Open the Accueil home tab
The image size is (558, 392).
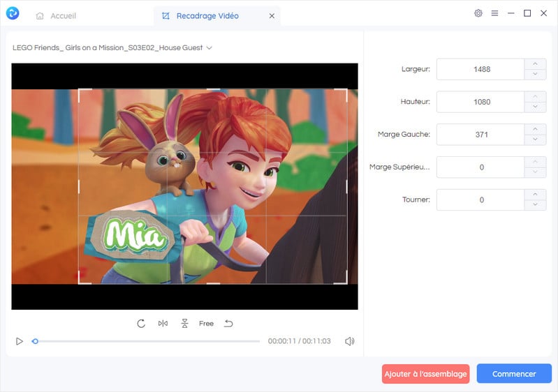[56, 16]
